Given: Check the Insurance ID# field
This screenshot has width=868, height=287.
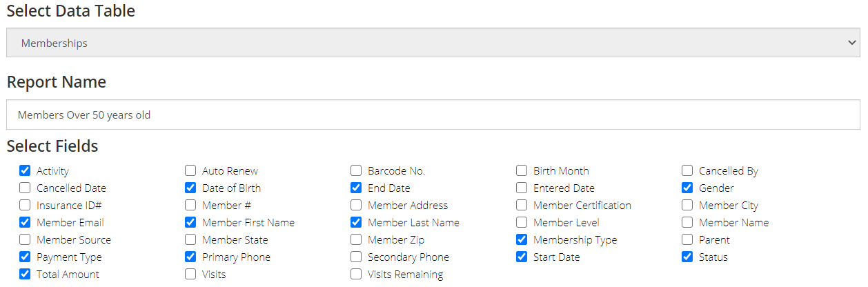Looking at the screenshot, I should (x=25, y=205).
